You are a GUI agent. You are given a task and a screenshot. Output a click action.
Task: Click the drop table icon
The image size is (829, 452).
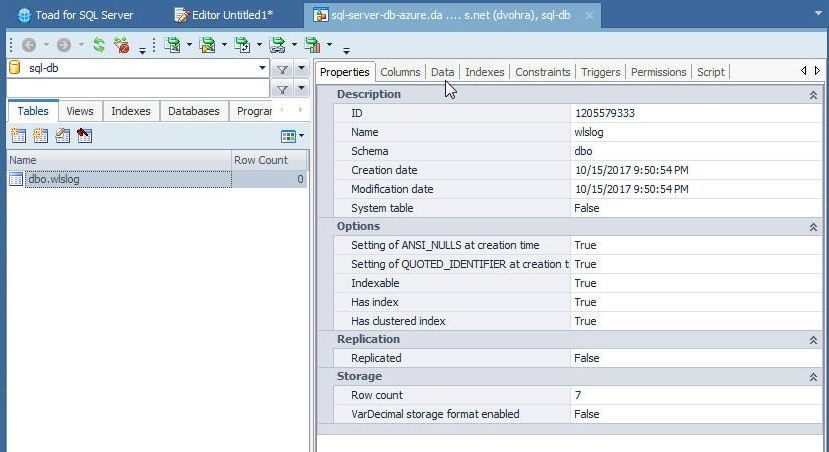(85, 136)
